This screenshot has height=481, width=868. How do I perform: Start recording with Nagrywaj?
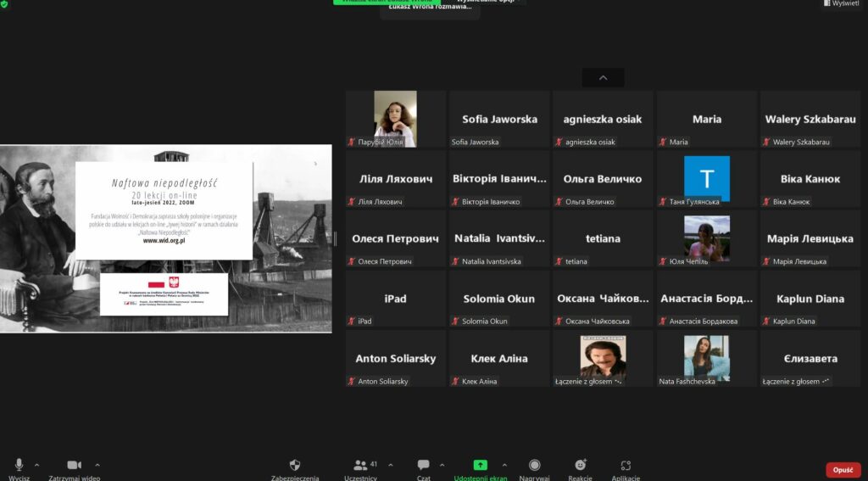pos(534,466)
